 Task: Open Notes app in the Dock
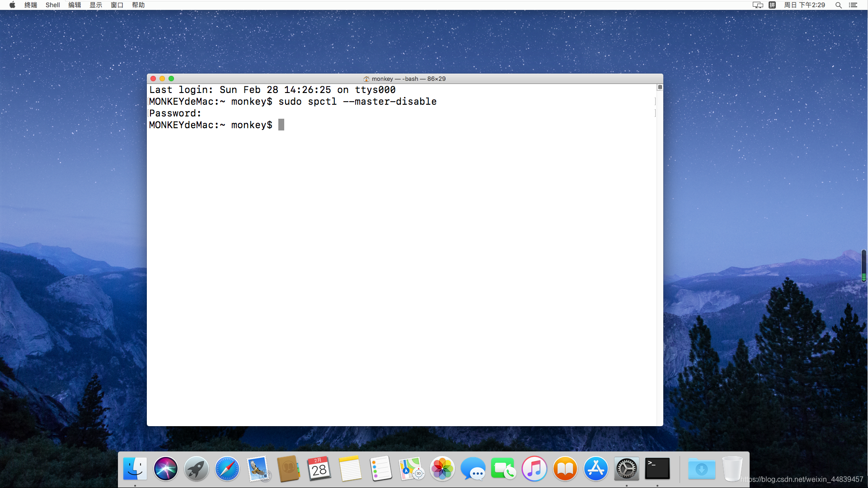coord(350,469)
